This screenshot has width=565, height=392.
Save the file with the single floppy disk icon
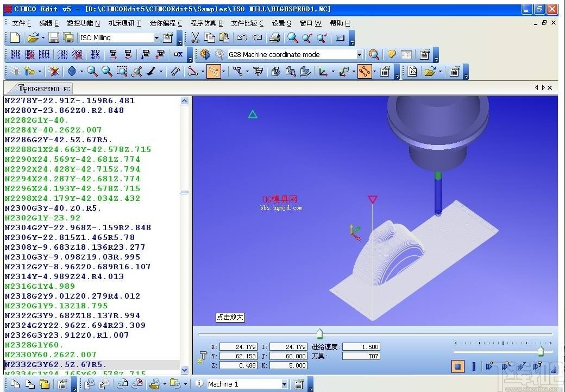(54, 37)
